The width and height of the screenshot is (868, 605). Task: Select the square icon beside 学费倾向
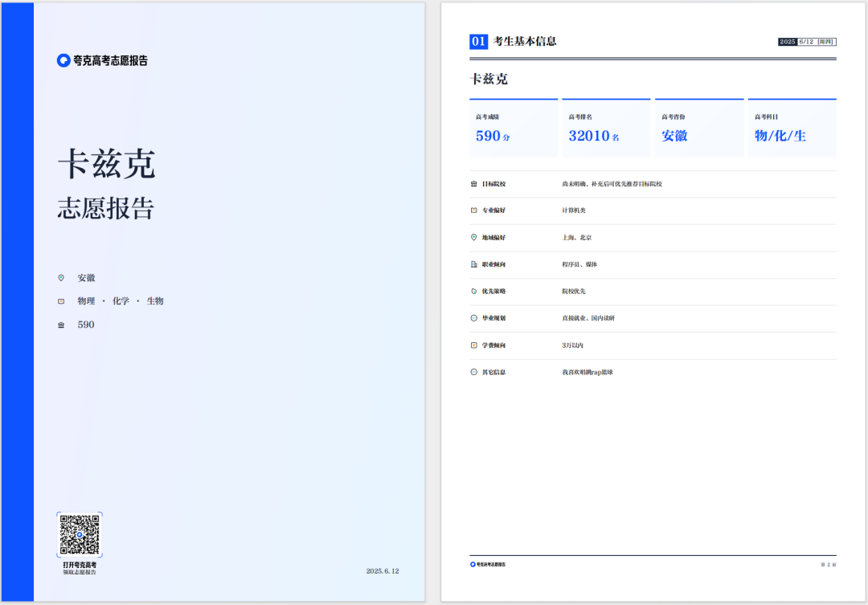point(474,345)
